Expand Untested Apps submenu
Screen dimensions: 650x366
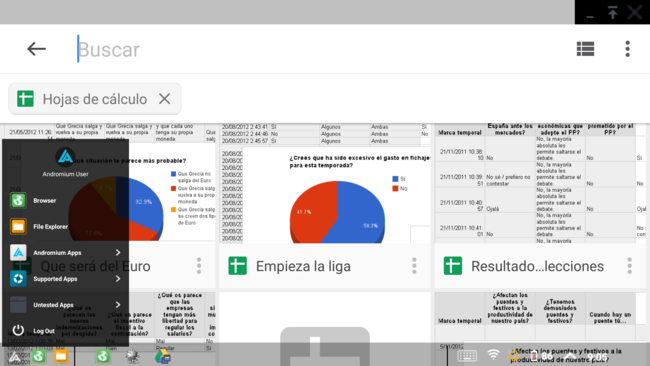(118, 305)
